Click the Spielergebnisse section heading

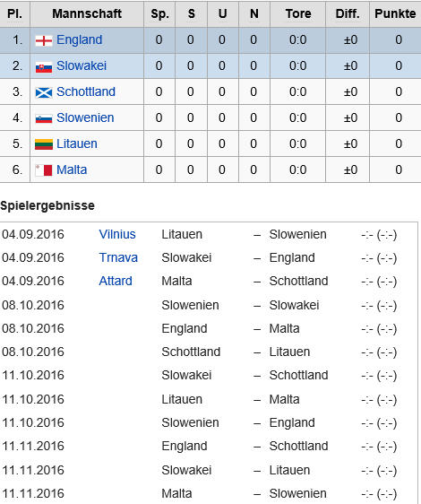click(47, 205)
